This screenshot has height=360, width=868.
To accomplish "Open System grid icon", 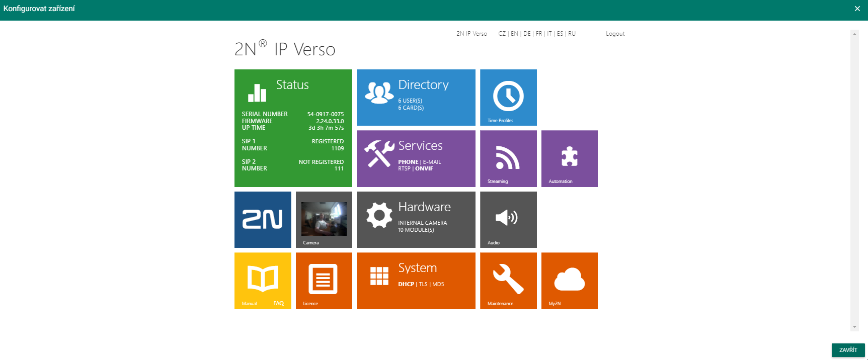I will (379, 276).
